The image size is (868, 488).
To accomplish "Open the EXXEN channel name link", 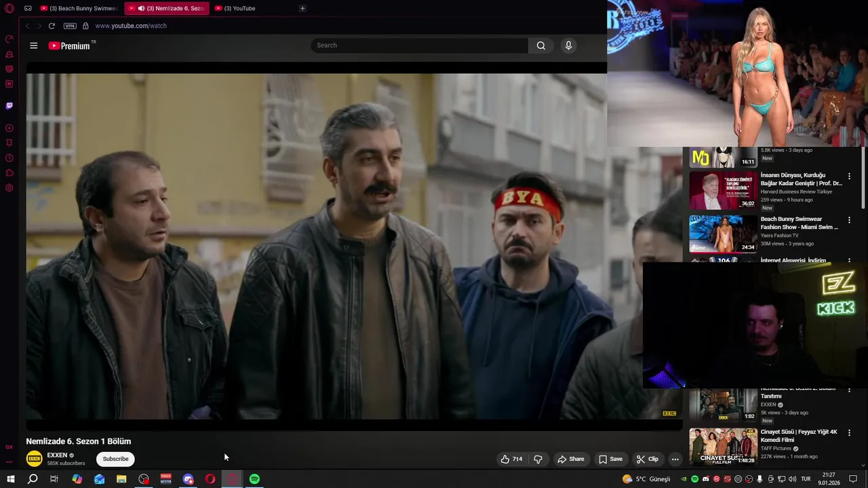I will click(x=57, y=455).
